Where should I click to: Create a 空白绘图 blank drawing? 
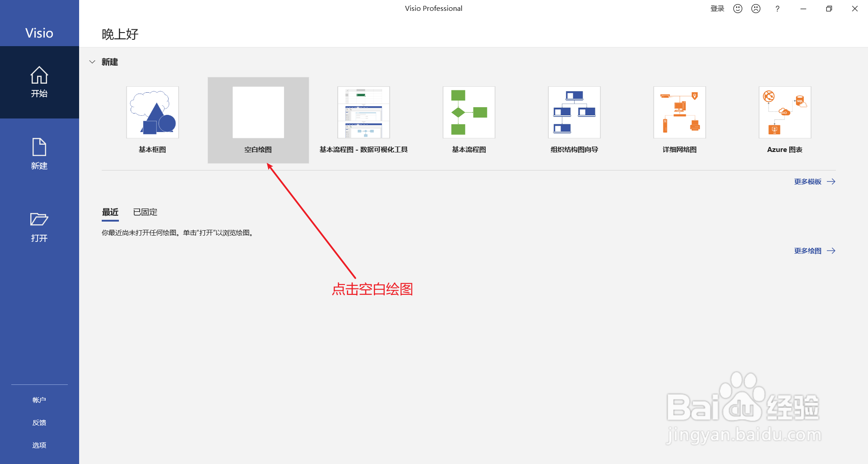(x=258, y=120)
